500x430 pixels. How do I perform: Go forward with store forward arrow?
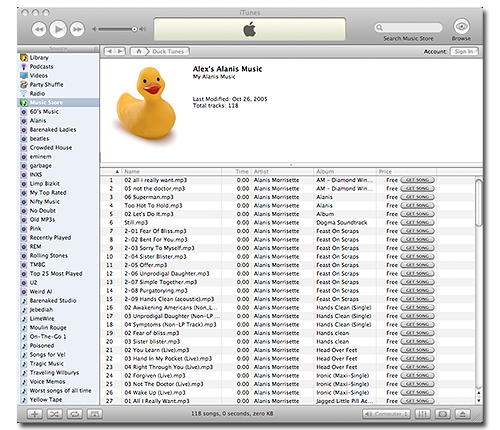coord(120,51)
